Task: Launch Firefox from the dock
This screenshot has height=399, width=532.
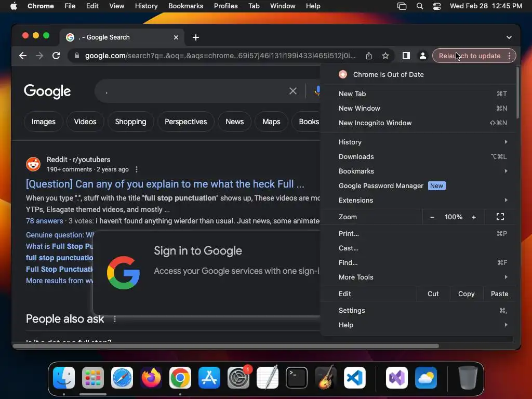Action: [151, 378]
